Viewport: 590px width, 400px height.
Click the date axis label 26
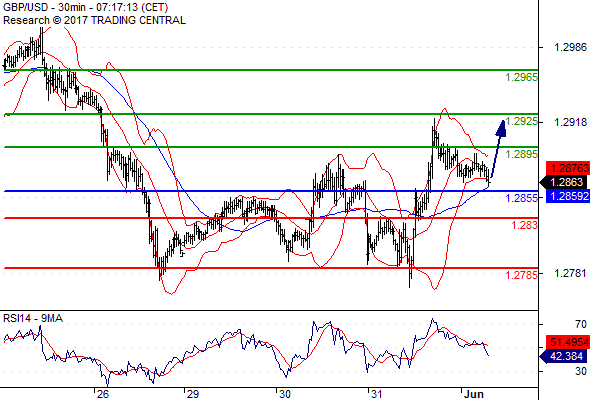(x=102, y=394)
